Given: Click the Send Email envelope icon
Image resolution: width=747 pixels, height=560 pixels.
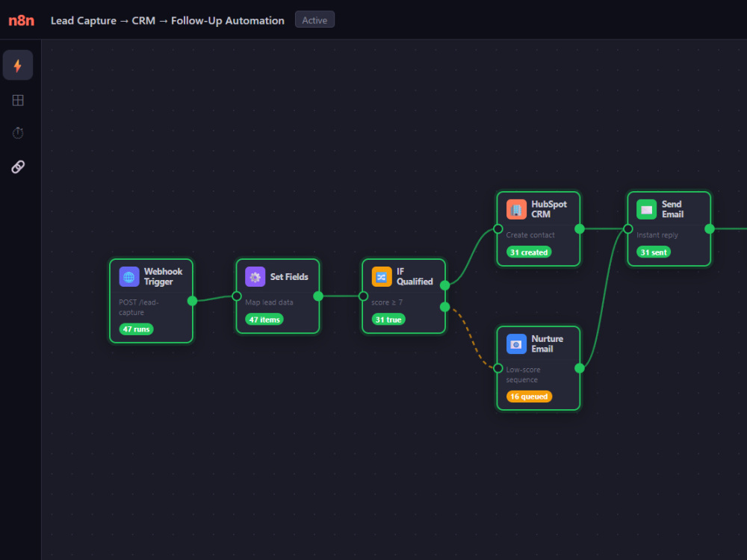Looking at the screenshot, I should coord(646,210).
